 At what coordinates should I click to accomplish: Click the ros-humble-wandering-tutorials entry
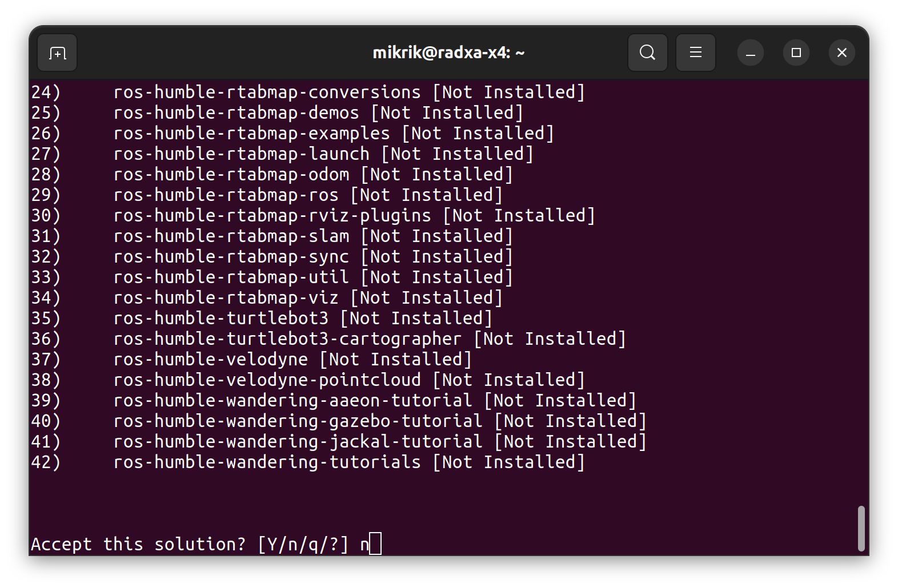click(x=267, y=462)
